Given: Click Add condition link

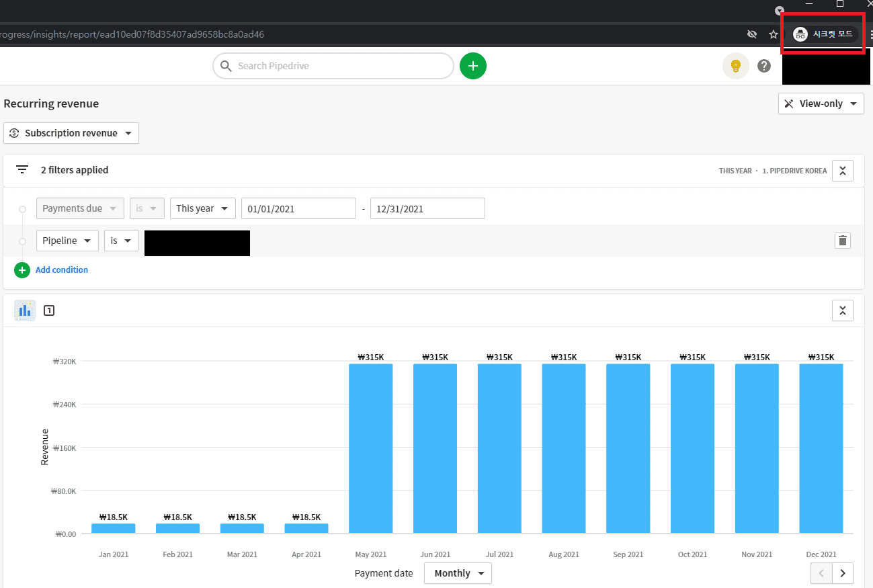Looking at the screenshot, I should (x=62, y=270).
